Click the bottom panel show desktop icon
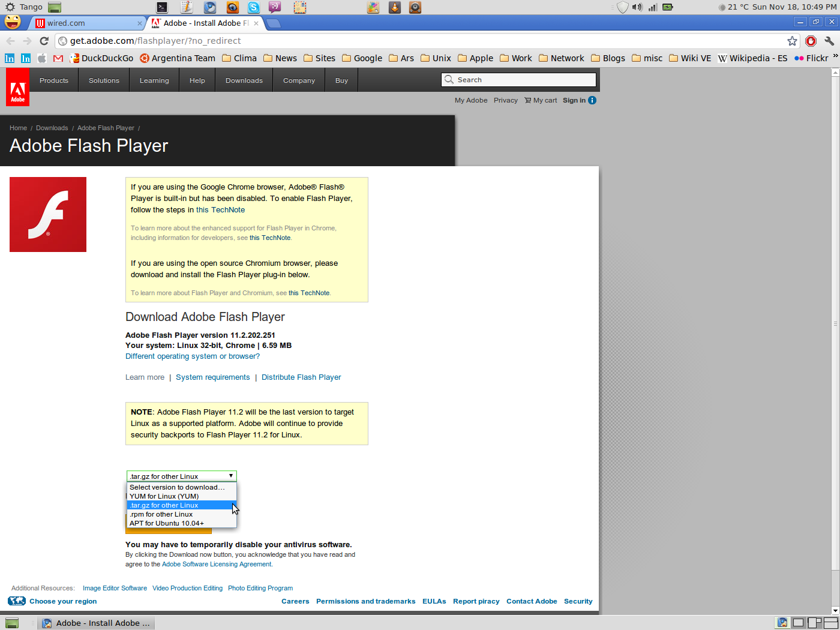 (x=12, y=623)
